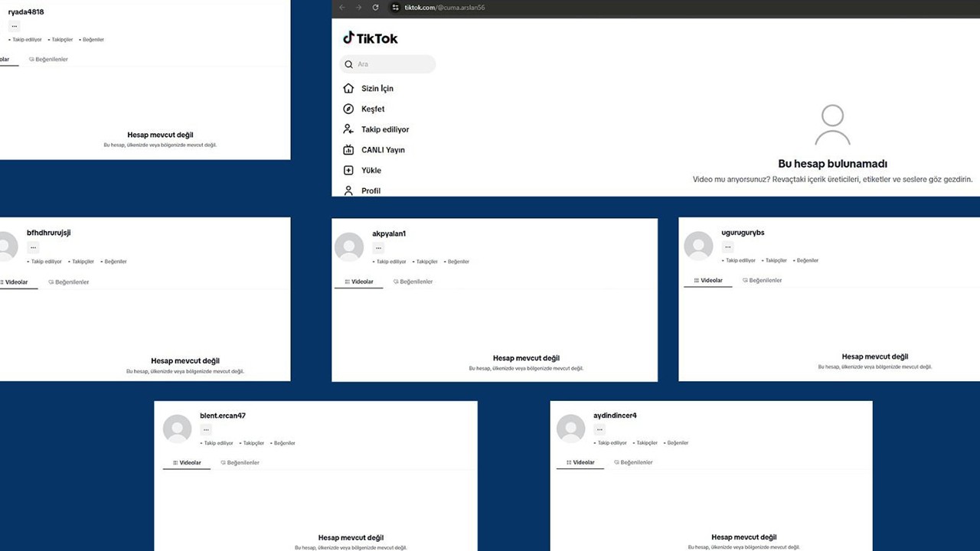The height and width of the screenshot is (551, 980).
Task: Reload the page in browser
Action: tap(375, 8)
